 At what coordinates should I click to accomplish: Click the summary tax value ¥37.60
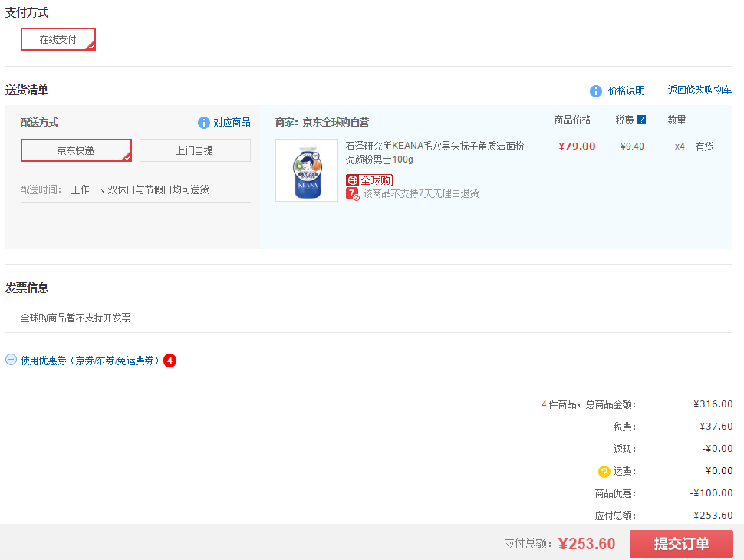pyautogui.click(x=716, y=427)
